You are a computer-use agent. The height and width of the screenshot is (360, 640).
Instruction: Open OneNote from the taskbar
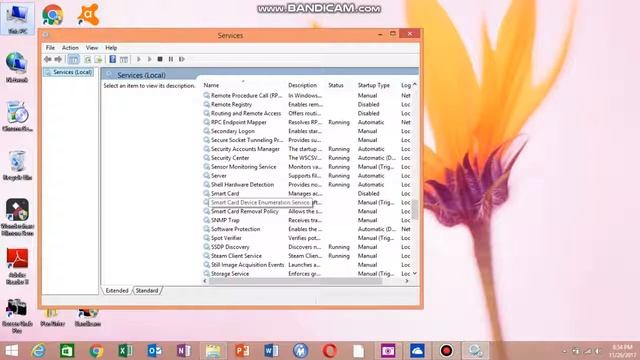click(184, 351)
